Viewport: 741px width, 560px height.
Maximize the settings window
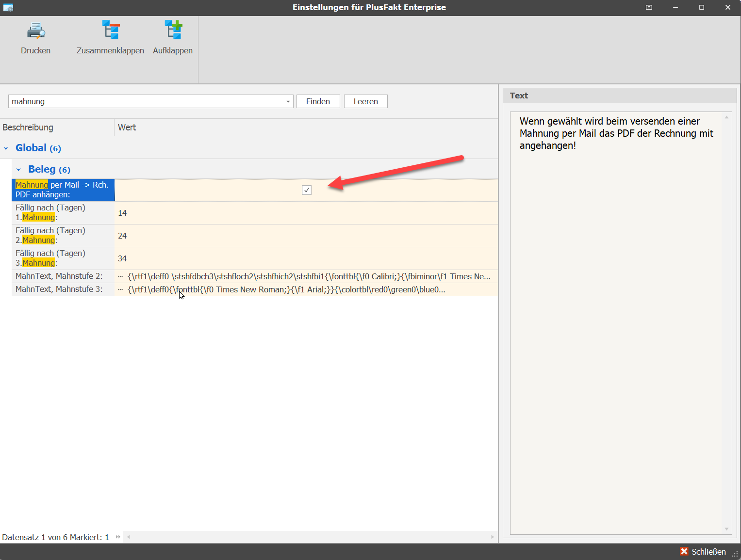coord(701,7)
